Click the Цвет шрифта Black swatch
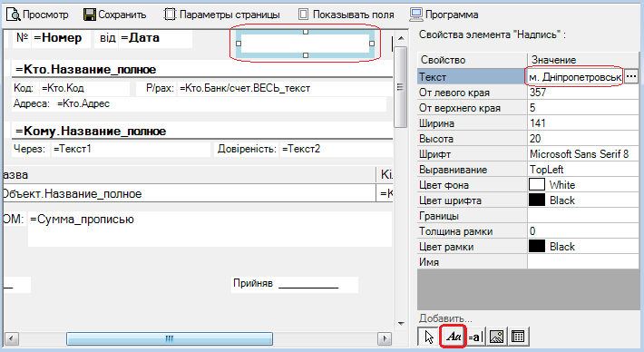The image size is (644, 352). coord(537,200)
